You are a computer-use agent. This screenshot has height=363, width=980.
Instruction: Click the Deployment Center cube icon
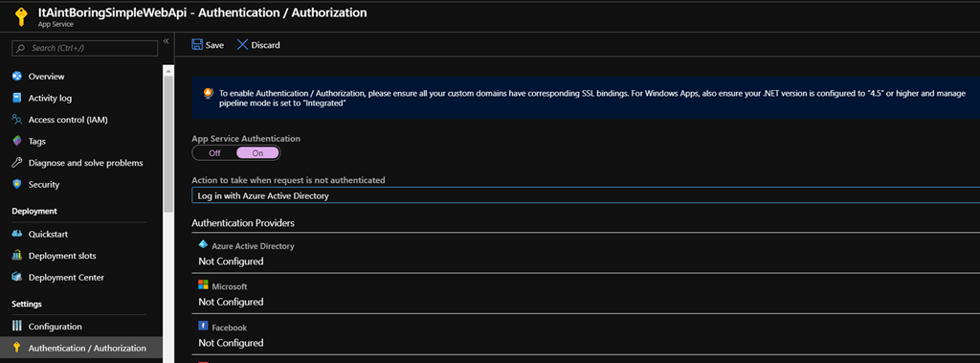(17, 277)
